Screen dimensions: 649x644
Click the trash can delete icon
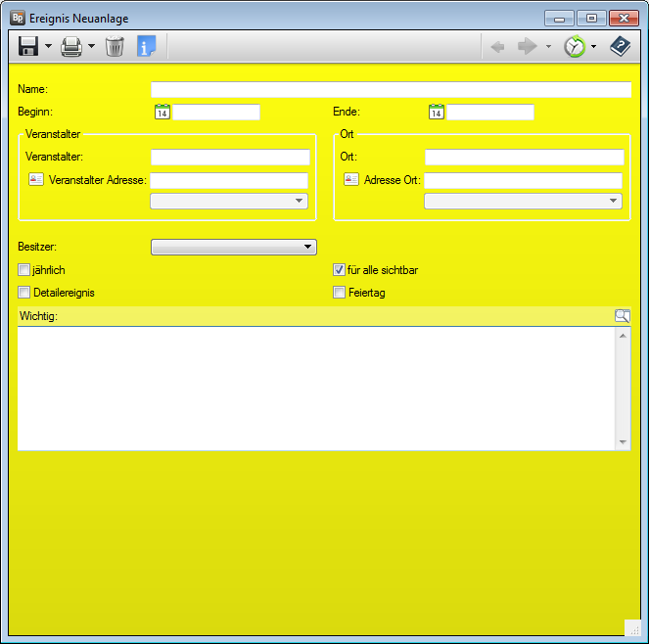115,46
